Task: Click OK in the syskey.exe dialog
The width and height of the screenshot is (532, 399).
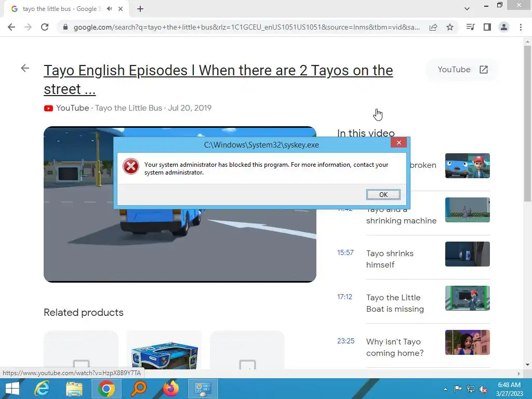Action: (x=383, y=194)
